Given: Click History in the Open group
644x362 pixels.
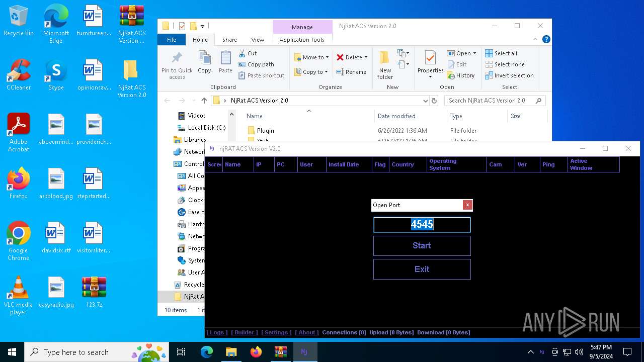Looking at the screenshot, I should (x=461, y=75).
